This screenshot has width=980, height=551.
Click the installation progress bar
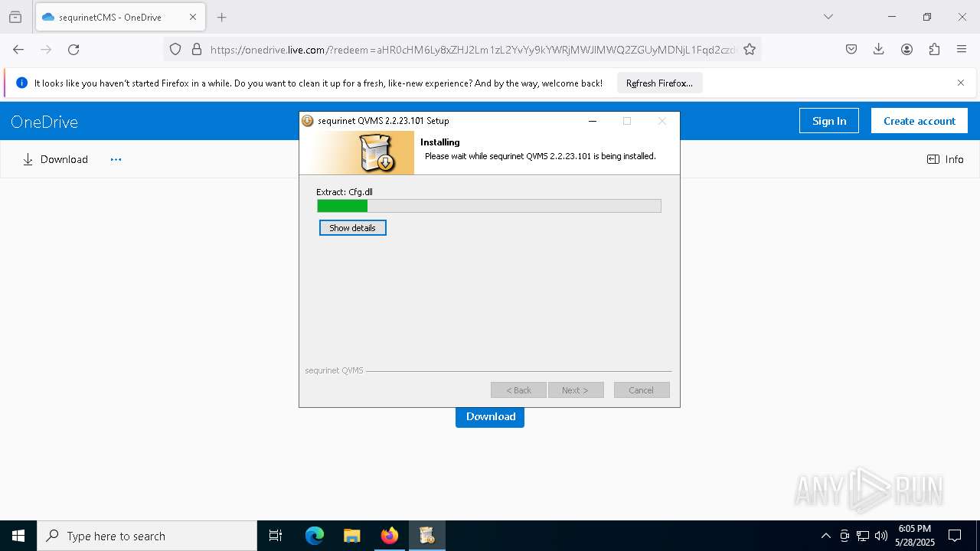pos(489,206)
